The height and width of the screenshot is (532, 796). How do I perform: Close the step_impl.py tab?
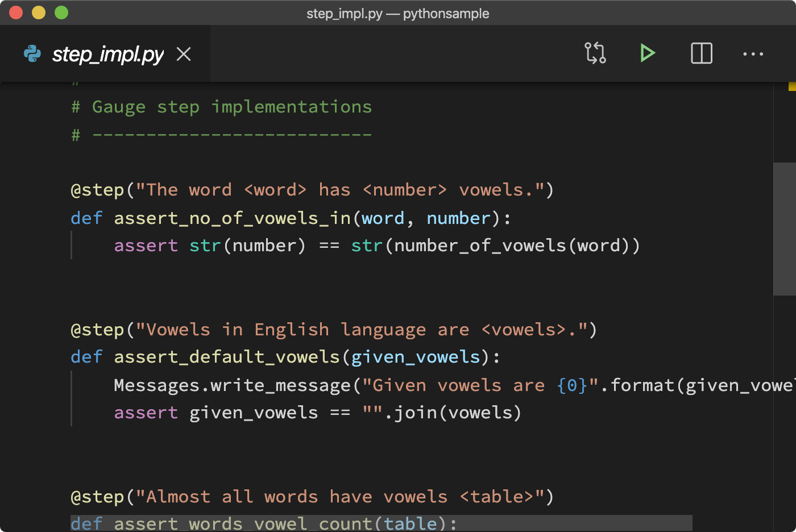(184, 54)
